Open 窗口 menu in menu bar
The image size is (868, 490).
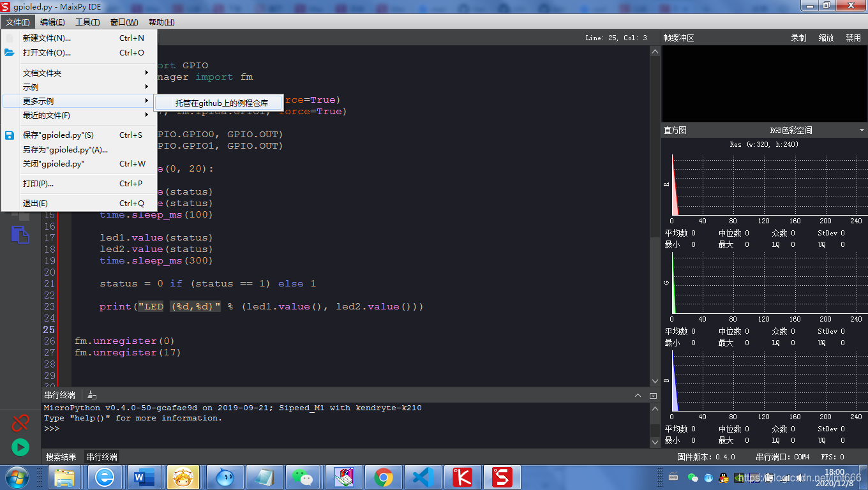pos(124,22)
